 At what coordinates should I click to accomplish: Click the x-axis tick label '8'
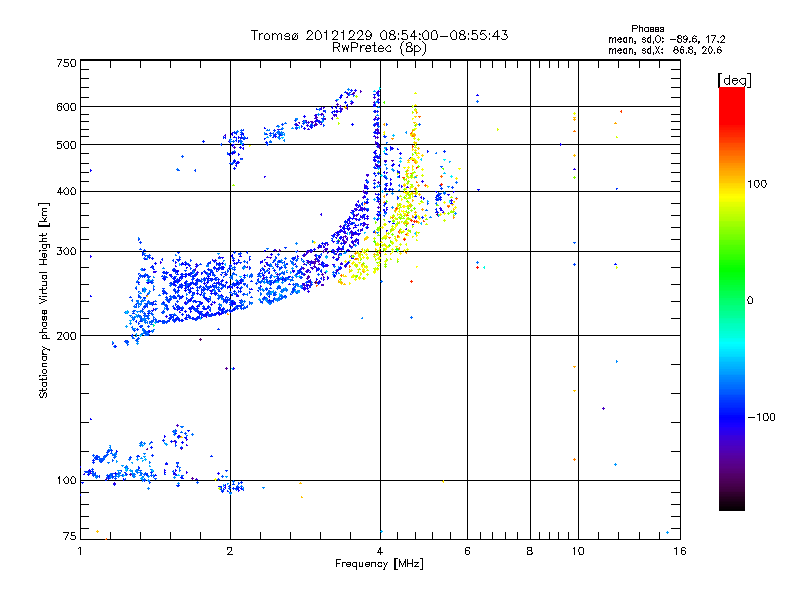(x=530, y=551)
